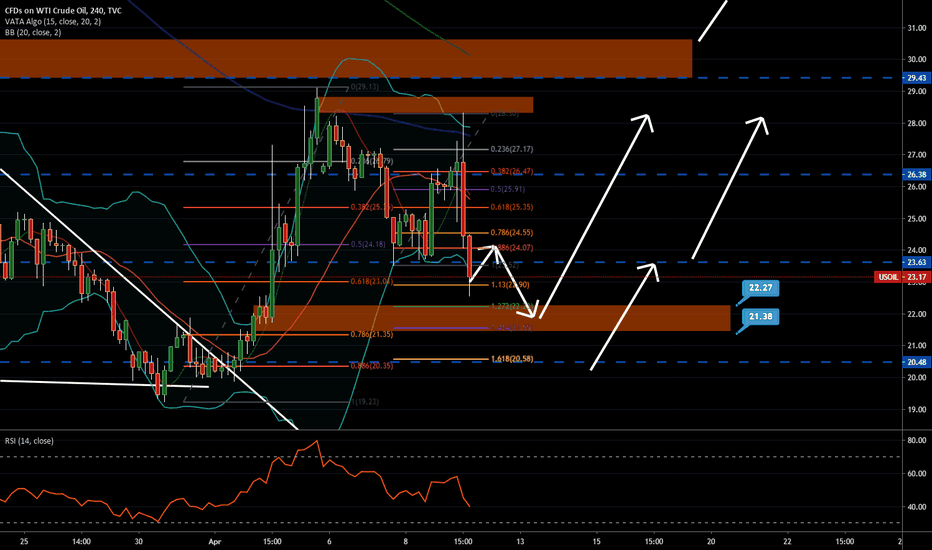The image size is (932, 550).
Task: Select the BB (20, close, 2) indicator label
Action: tap(33, 32)
